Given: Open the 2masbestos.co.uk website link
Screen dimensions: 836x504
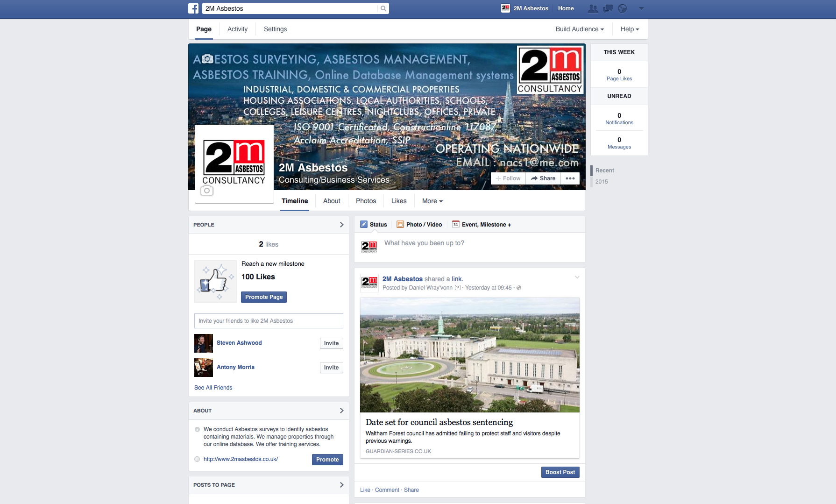Looking at the screenshot, I should pyautogui.click(x=241, y=459).
